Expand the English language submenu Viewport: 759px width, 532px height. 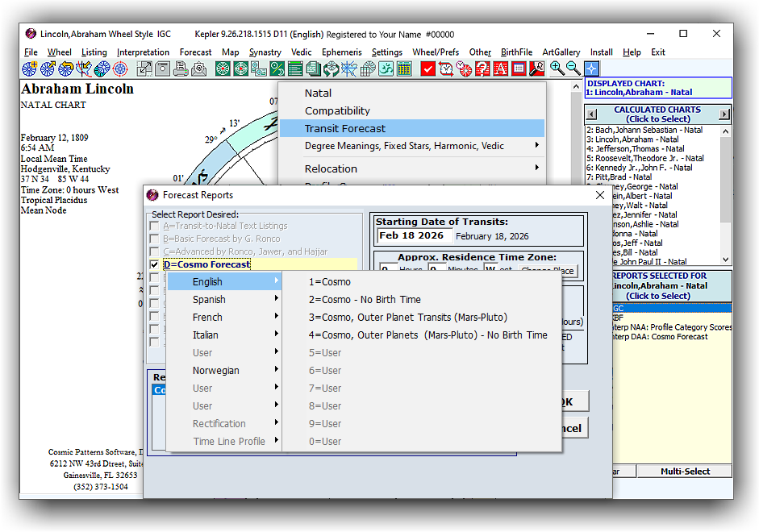pyautogui.click(x=224, y=281)
